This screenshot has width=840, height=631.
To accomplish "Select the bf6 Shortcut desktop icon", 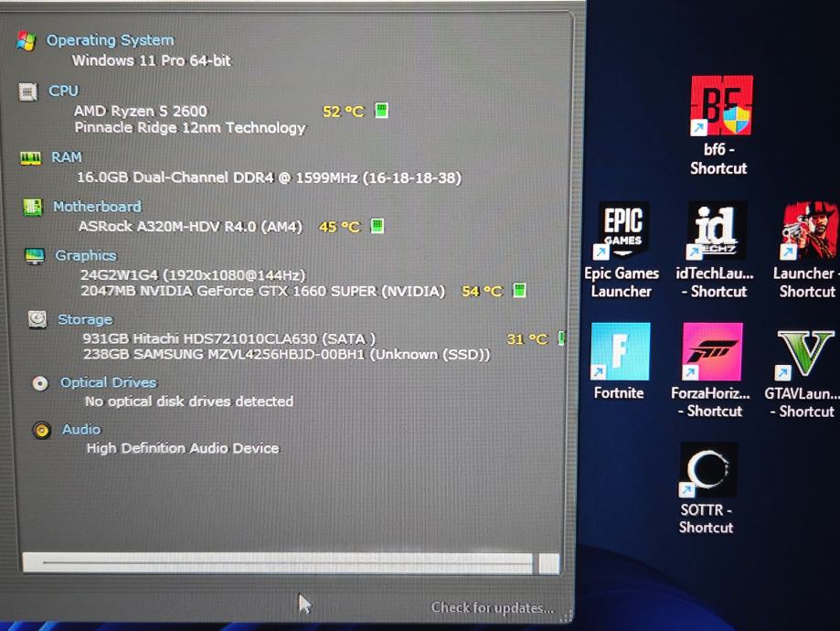I will click(720, 126).
